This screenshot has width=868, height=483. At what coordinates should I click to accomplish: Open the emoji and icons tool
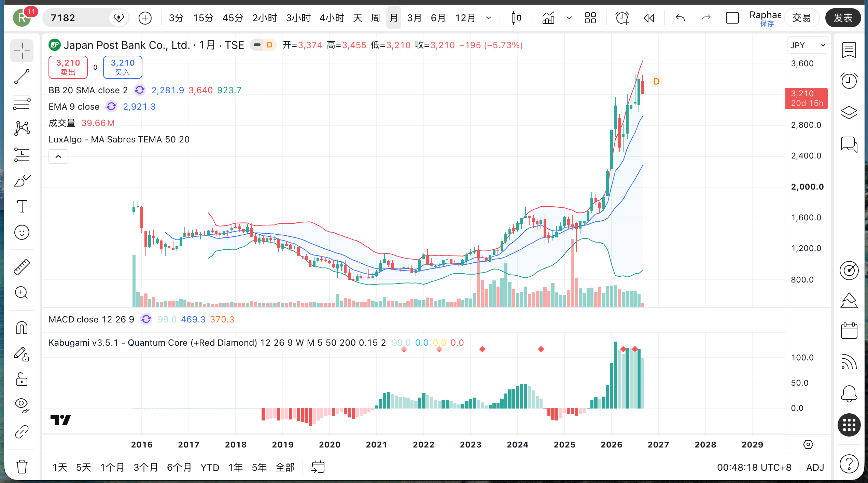pyautogui.click(x=22, y=232)
